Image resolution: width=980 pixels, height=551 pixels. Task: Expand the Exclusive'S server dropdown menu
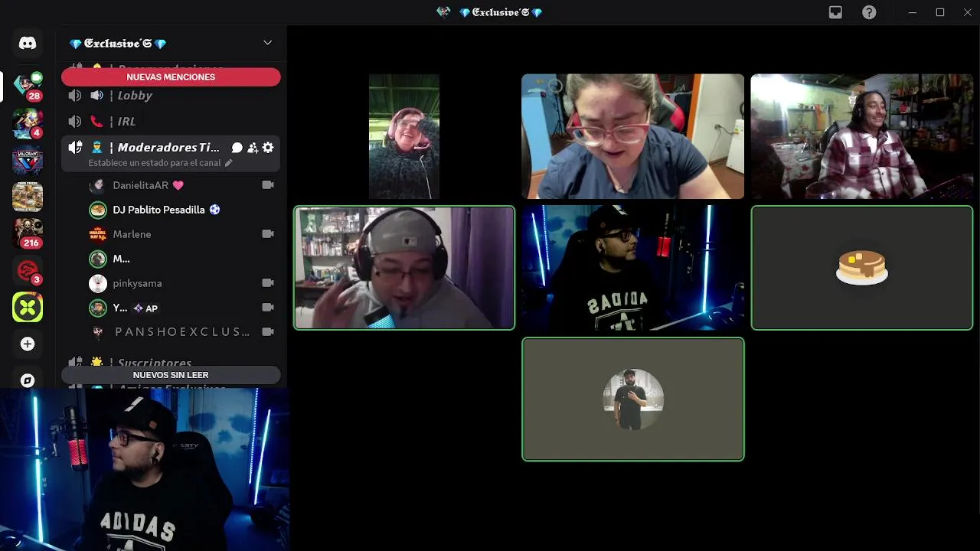(267, 43)
